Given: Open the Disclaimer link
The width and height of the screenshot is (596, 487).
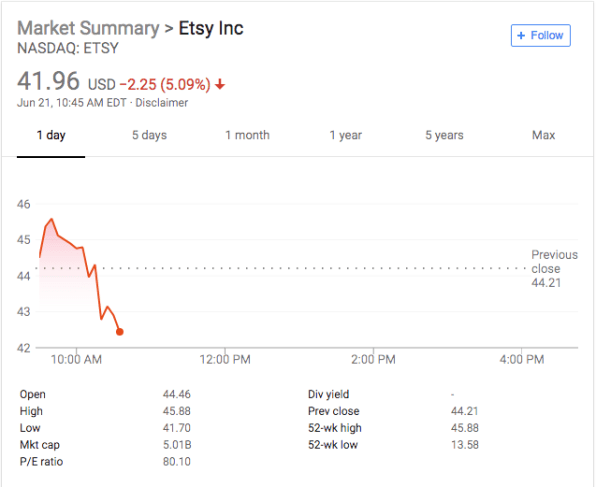Looking at the screenshot, I should (x=162, y=103).
